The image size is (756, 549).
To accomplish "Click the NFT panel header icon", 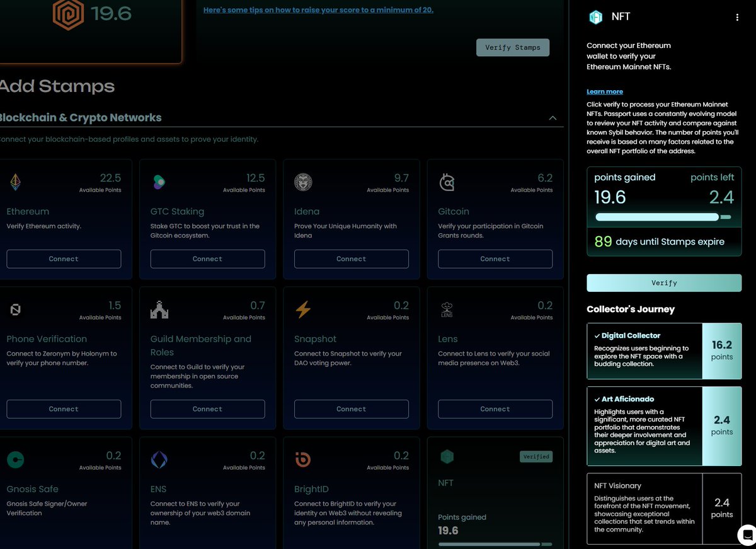I will (x=595, y=17).
